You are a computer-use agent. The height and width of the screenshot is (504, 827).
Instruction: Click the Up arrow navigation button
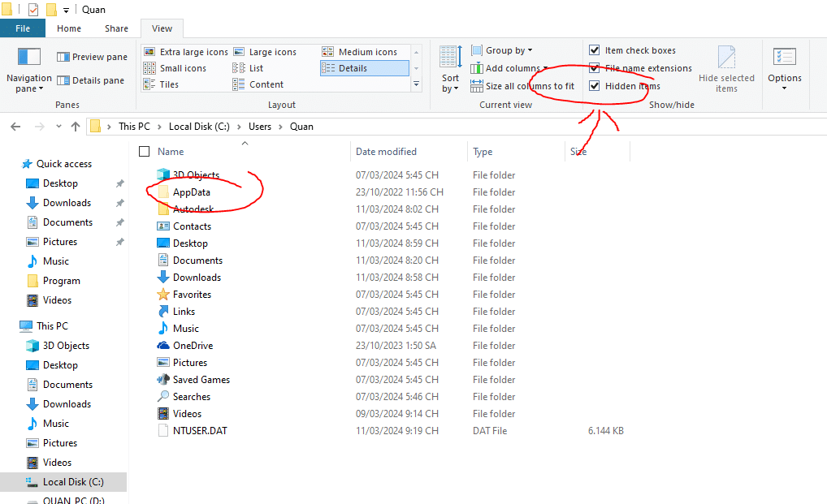tap(76, 127)
